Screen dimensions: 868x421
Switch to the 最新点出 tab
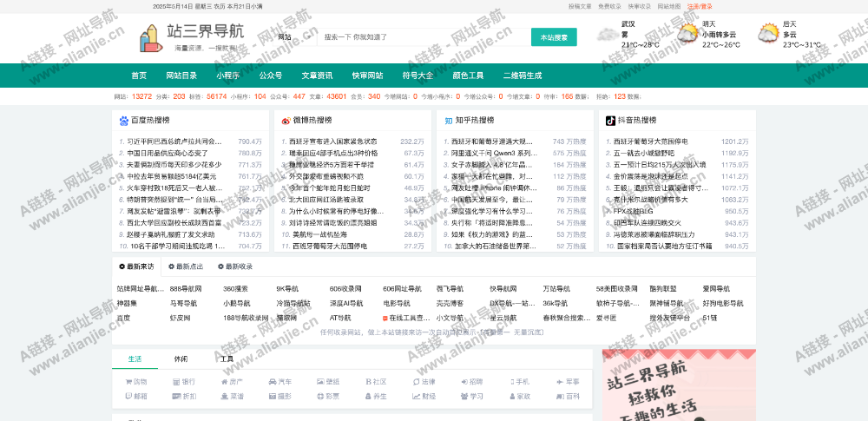(x=186, y=266)
